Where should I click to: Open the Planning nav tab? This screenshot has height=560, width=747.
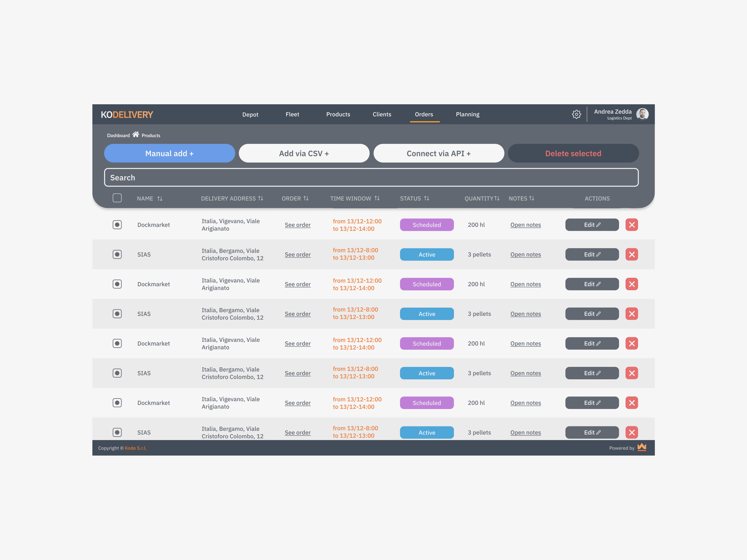click(x=468, y=114)
